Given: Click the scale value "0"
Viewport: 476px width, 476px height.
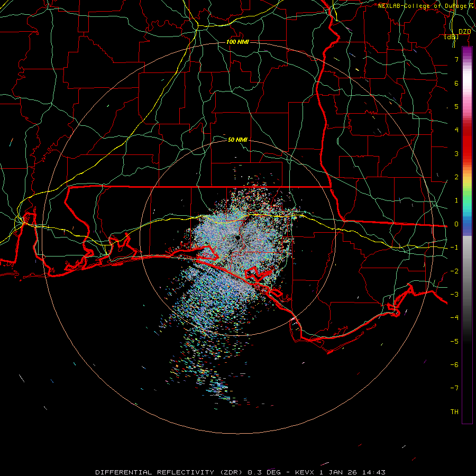Looking at the screenshot, I should [x=456, y=224].
